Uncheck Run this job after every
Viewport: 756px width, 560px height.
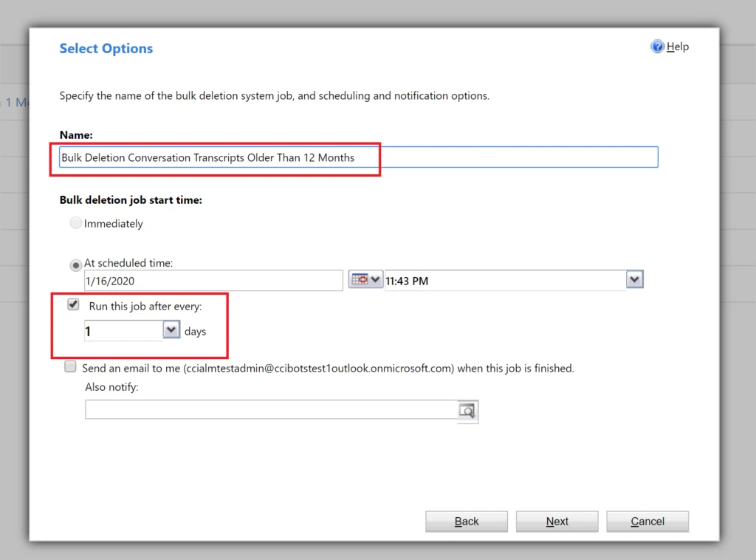72,304
